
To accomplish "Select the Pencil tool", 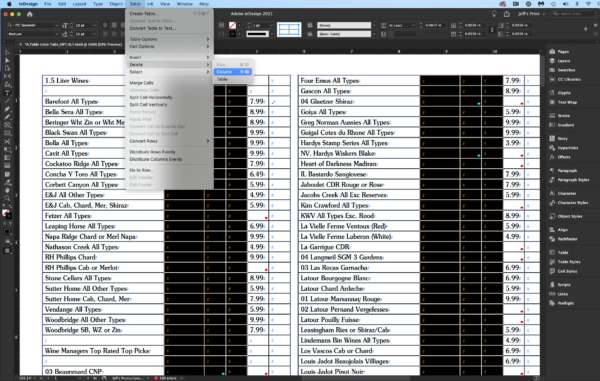I will pyautogui.click(x=7, y=117).
